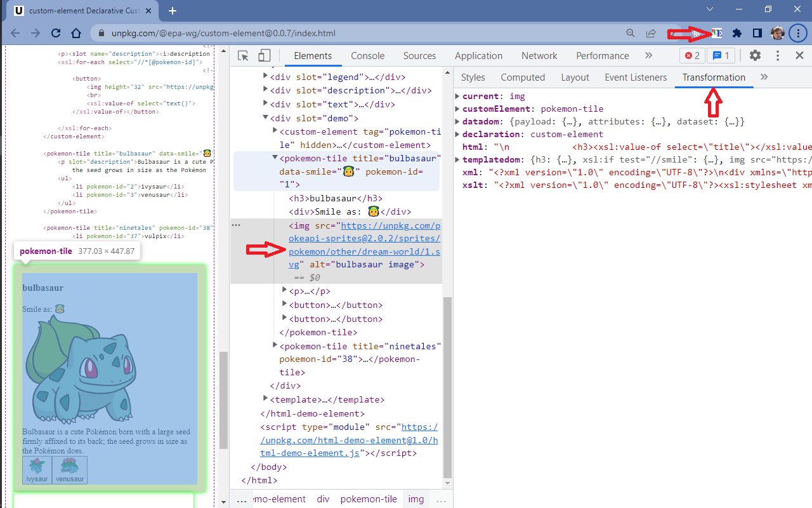This screenshot has width=812, height=508.
Task: Collapse the div slot="demo" node
Action: click(266, 117)
